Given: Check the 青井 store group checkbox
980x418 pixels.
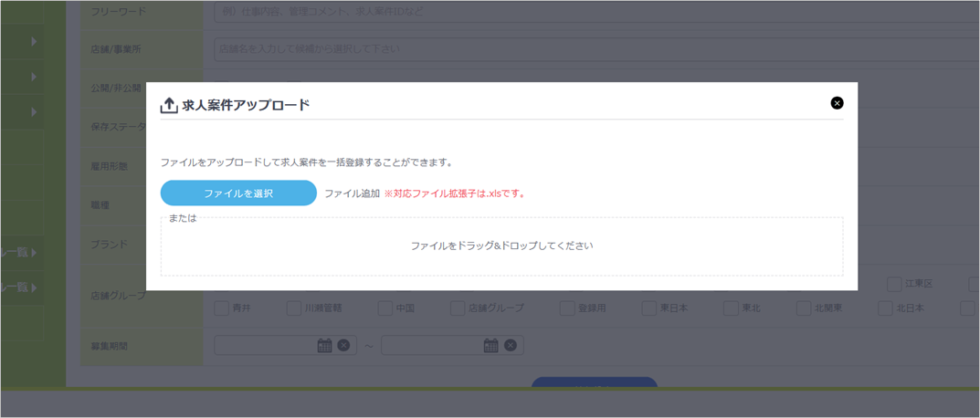Looking at the screenshot, I should [x=222, y=308].
